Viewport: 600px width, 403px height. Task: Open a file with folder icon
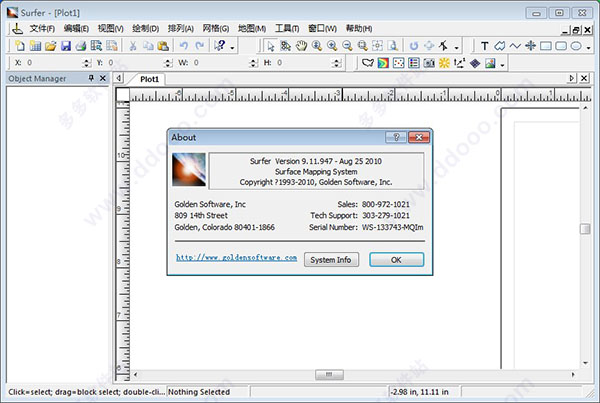[51, 46]
